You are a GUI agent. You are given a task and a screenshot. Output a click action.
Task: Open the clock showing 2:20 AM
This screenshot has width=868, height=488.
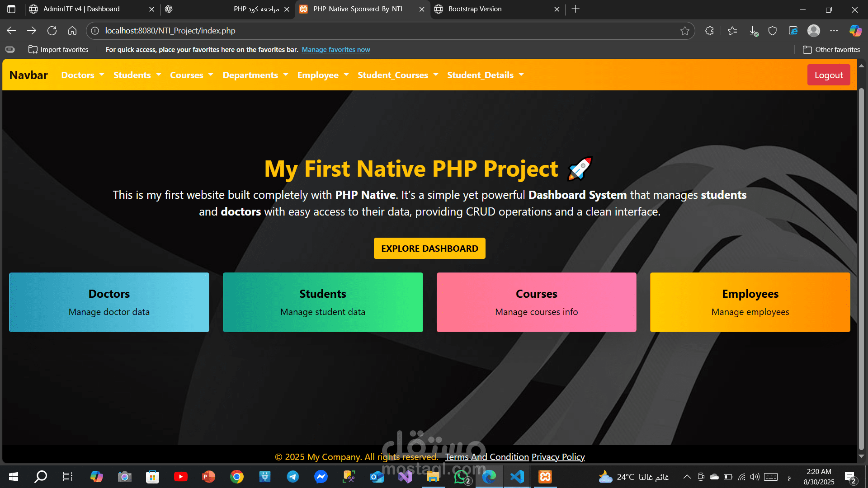(x=819, y=477)
